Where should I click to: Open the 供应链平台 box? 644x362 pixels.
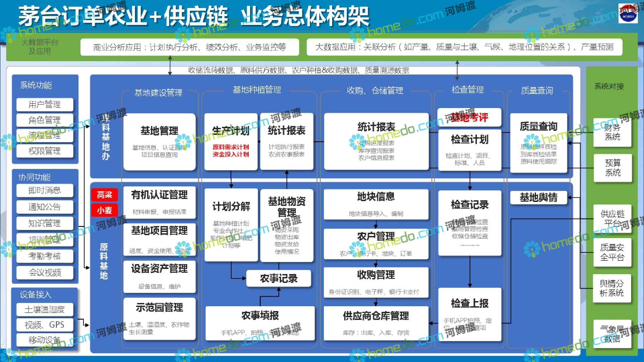(x=612, y=219)
